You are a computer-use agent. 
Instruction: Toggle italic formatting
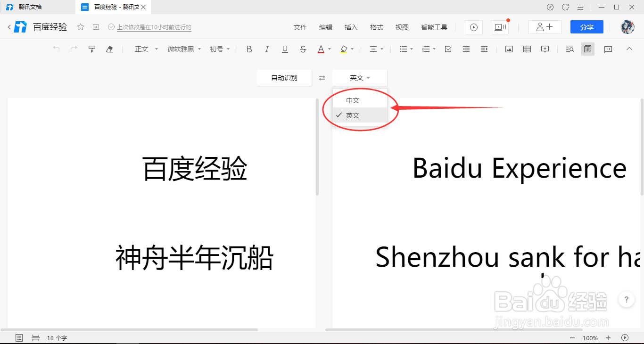pos(267,49)
